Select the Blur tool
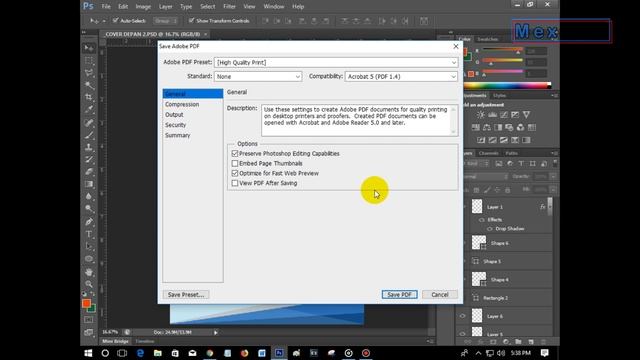Viewport: 640px width, 360px height. pyautogui.click(x=89, y=196)
